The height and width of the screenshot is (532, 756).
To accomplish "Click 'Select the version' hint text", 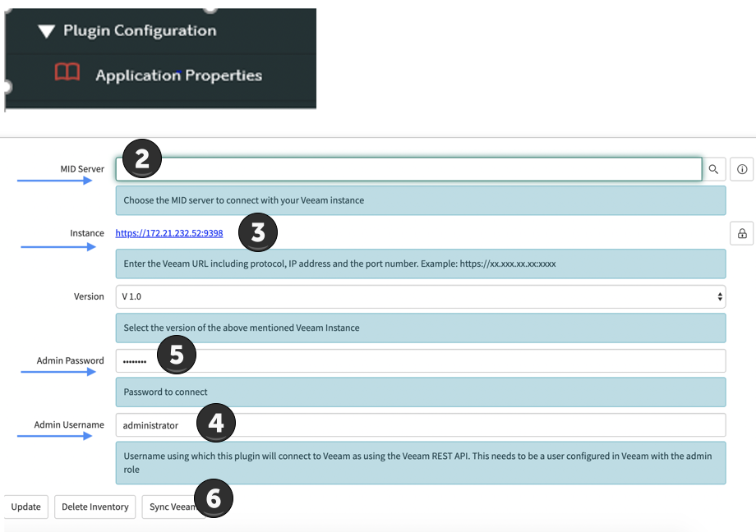I will (241, 328).
